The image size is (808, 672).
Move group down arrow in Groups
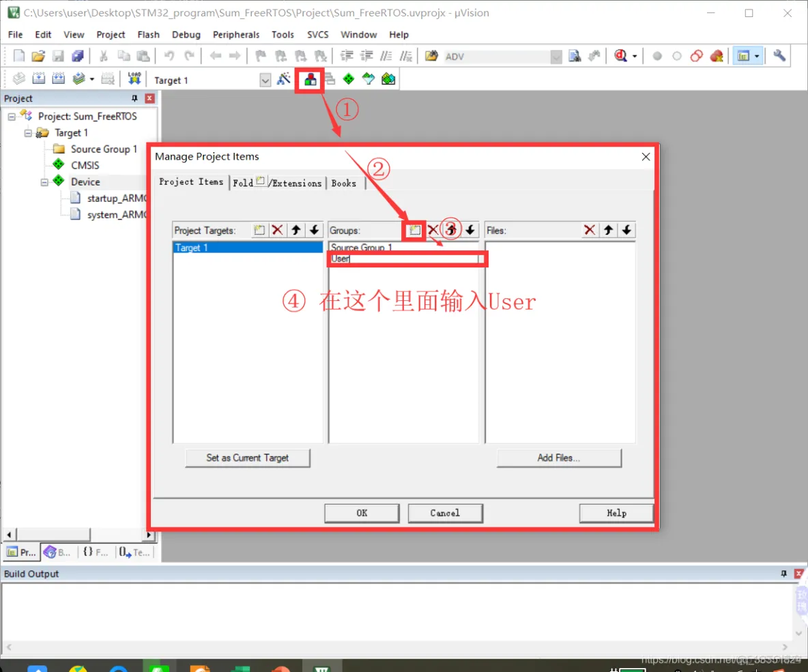[470, 231]
